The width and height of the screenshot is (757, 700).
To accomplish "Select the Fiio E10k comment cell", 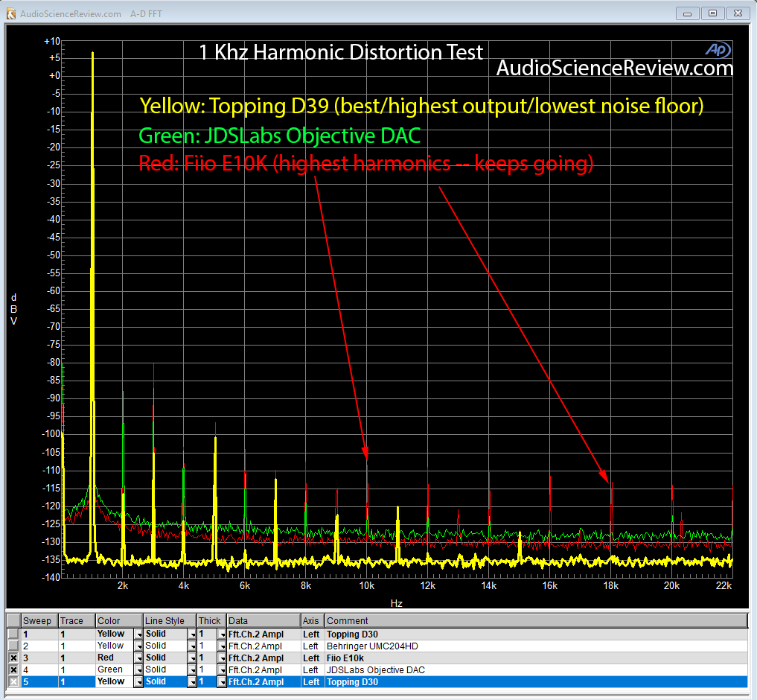I will [537, 658].
